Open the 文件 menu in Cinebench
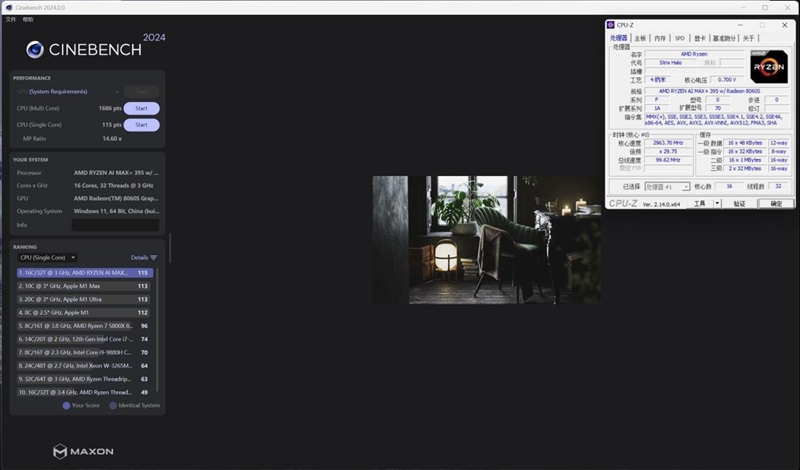Image resolution: width=800 pixels, height=470 pixels. point(11,19)
